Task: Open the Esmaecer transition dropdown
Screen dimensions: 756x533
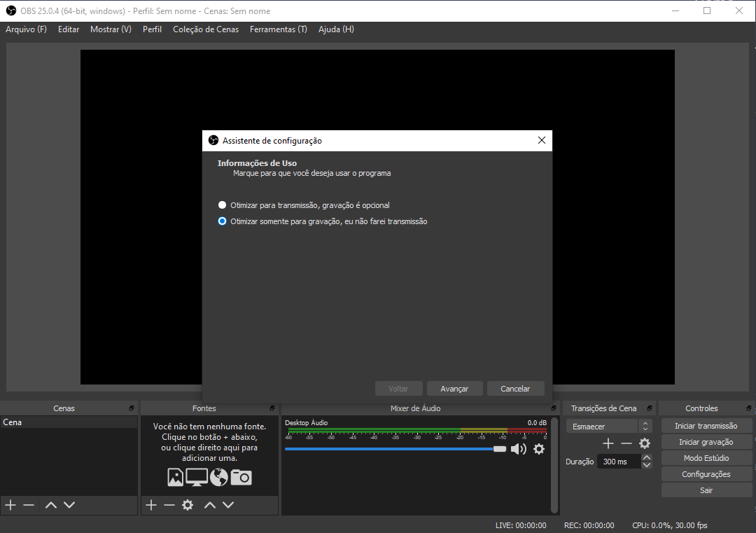Action: tap(610, 427)
